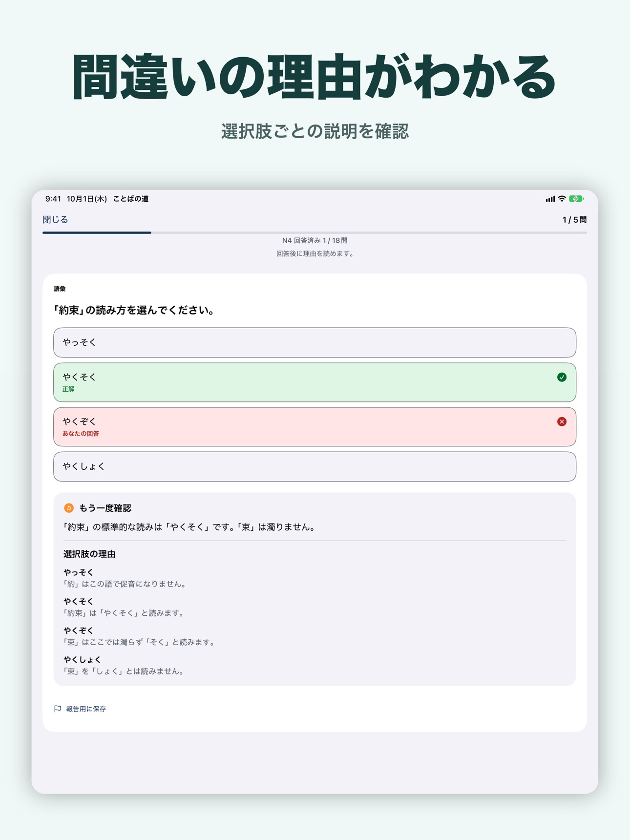Image resolution: width=630 pixels, height=840 pixels.
Task: Select answer option やくしょく
Action: [x=315, y=466]
